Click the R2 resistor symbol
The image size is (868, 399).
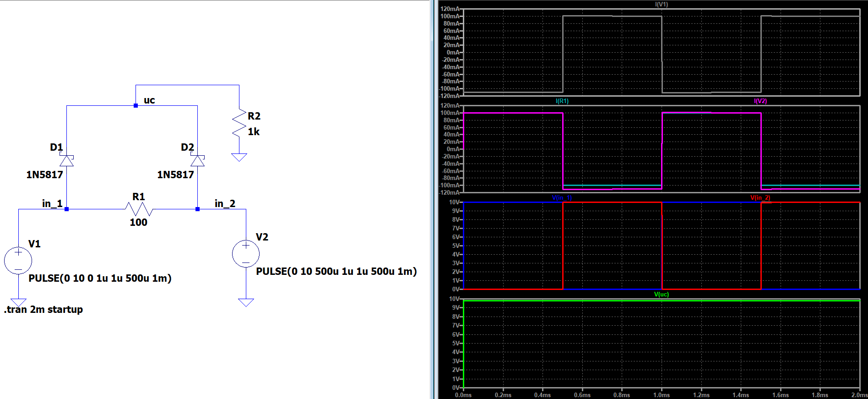239,123
